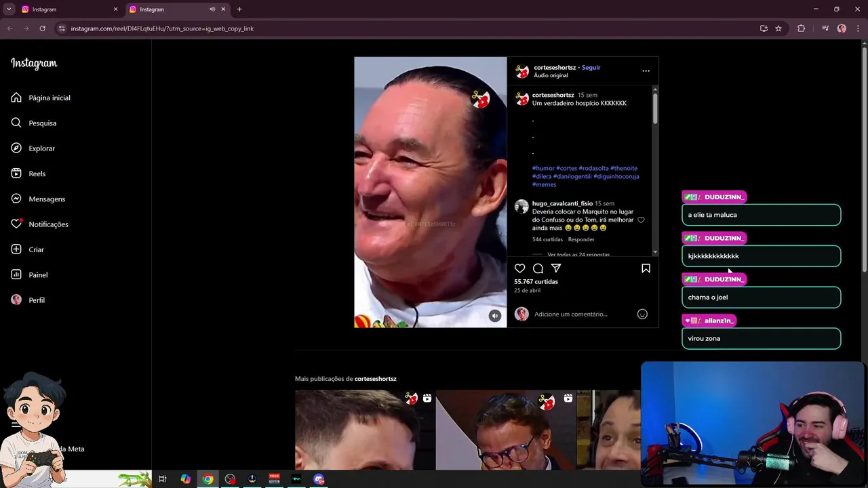Open corteseshortsz profile name in post header

tap(555, 67)
